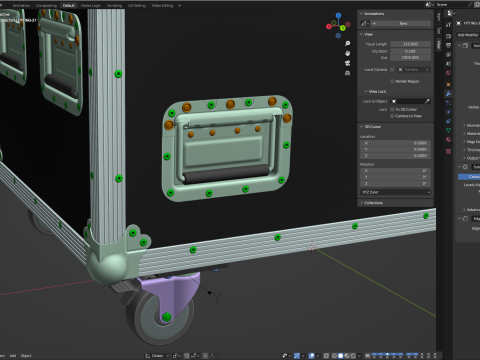Viewport: 480px width, 360px height.
Task: Toggle camera view with the camera icon
Action: point(347,63)
